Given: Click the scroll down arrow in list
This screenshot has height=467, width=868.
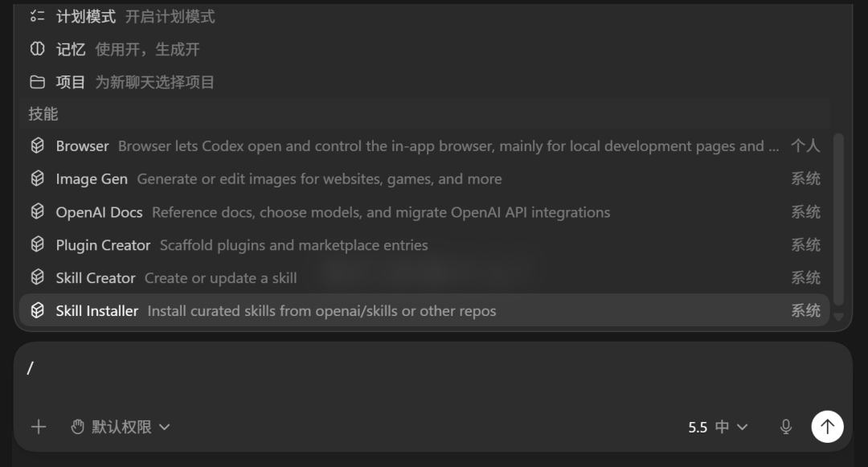Looking at the screenshot, I should [x=838, y=317].
